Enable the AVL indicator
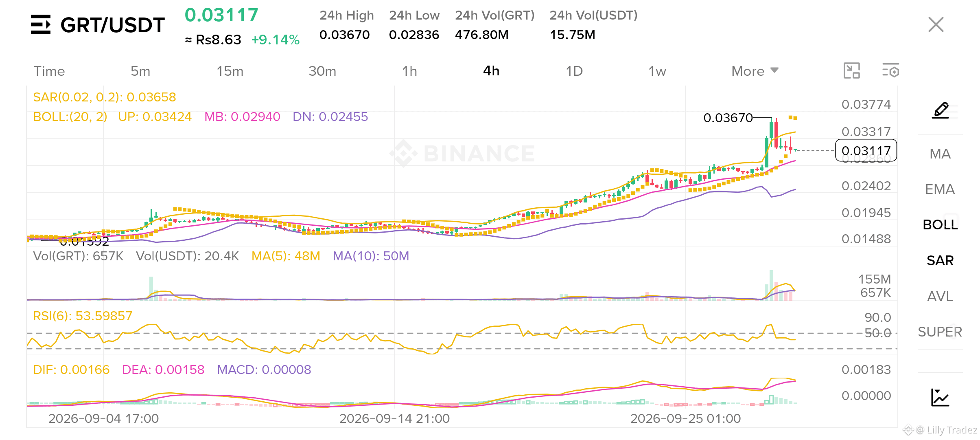This screenshot has height=440, width=980. tap(940, 296)
